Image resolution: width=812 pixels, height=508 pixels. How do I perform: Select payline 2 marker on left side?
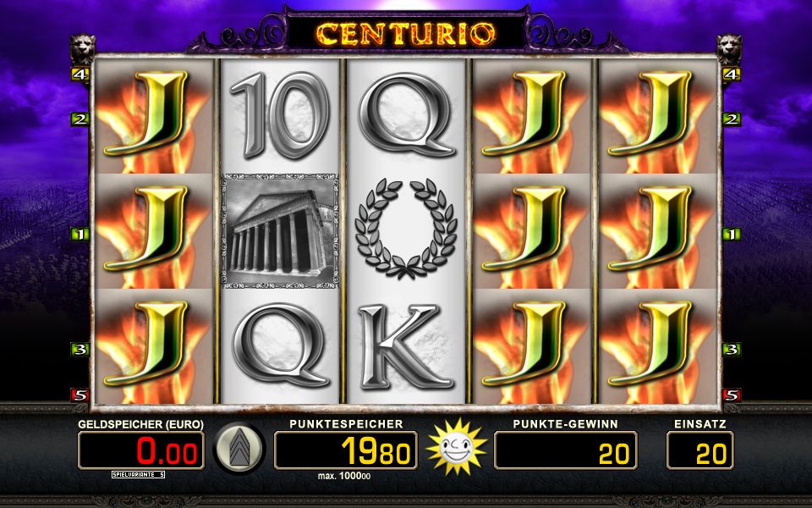[x=80, y=119]
